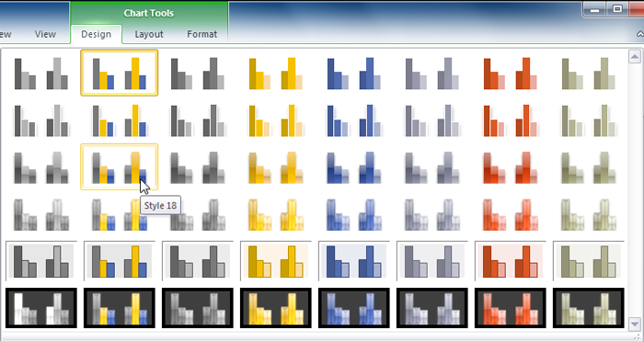Viewport: 644px width, 342px height.
Task: Select Style 25 beveled grayscale chart
Action: pyautogui.click(x=41, y=214)
